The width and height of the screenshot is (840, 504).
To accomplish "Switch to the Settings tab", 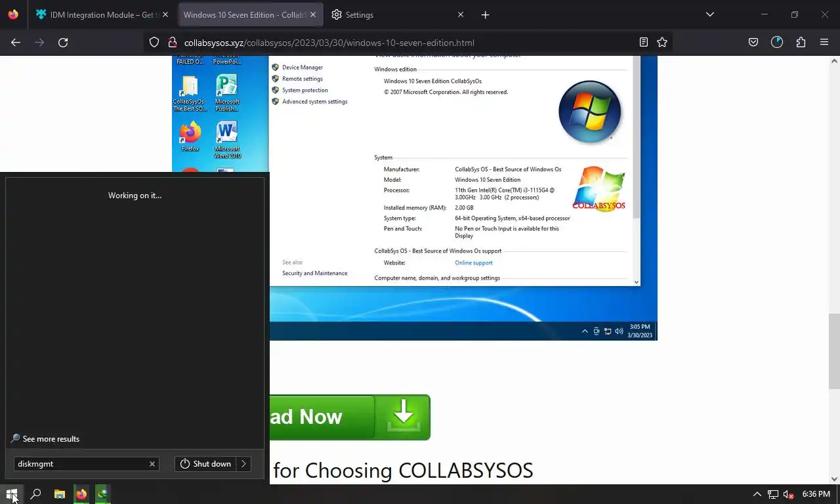I will click(397, 14).
